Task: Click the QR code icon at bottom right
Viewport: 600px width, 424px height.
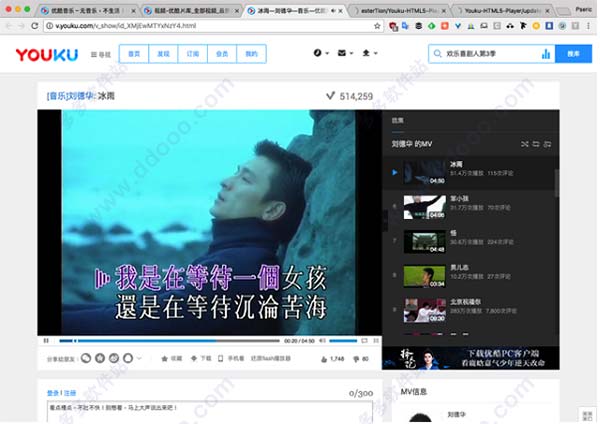Action: pyautogui.click(x=587, y=416)
